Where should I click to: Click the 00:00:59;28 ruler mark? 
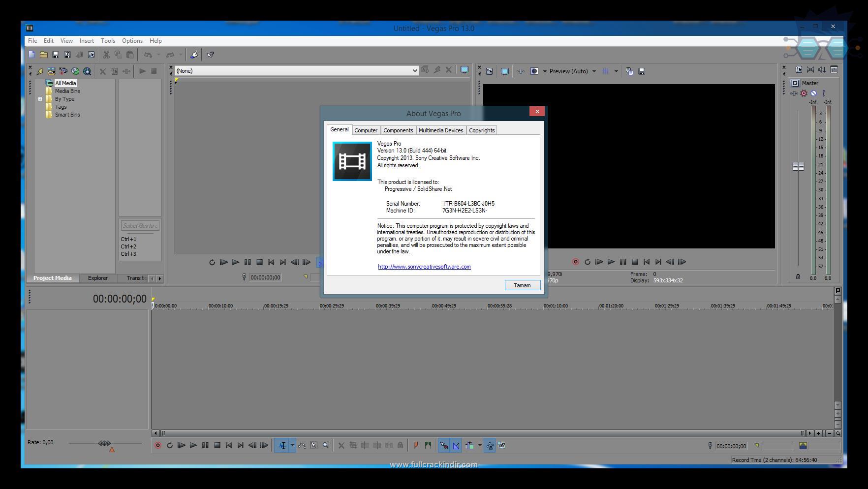click(499, 306)
